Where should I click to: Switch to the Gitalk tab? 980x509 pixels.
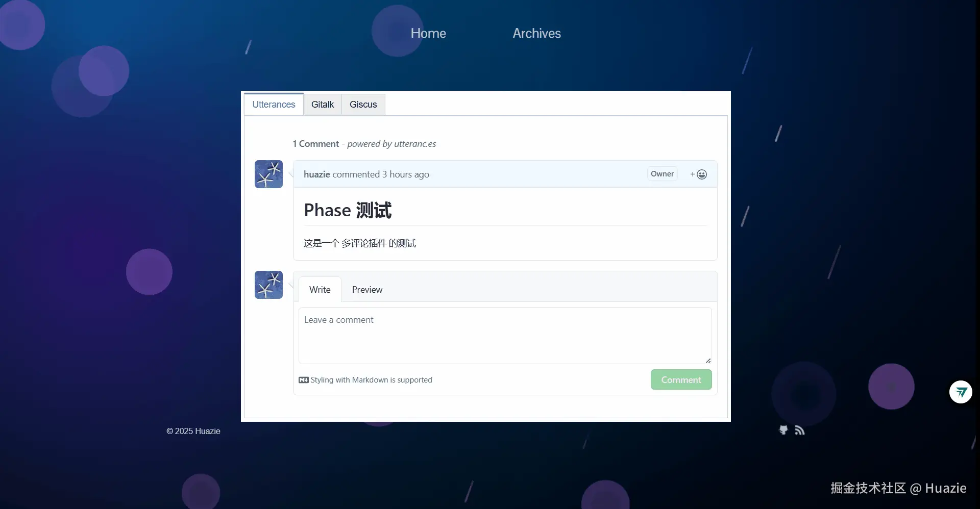tap(323, 105)
